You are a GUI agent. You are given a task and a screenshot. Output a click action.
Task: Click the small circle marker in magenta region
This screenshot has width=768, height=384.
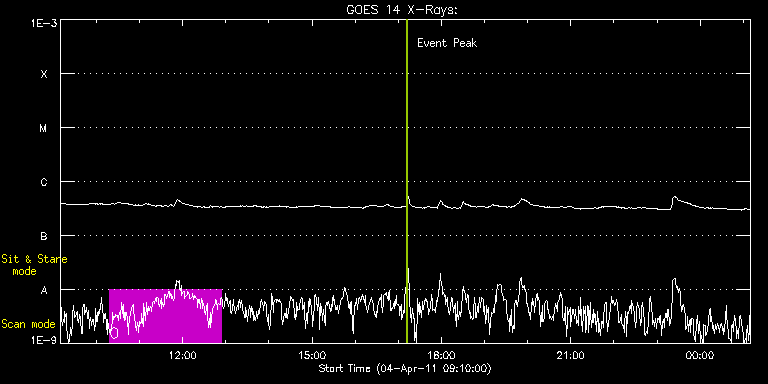[114, 334]
